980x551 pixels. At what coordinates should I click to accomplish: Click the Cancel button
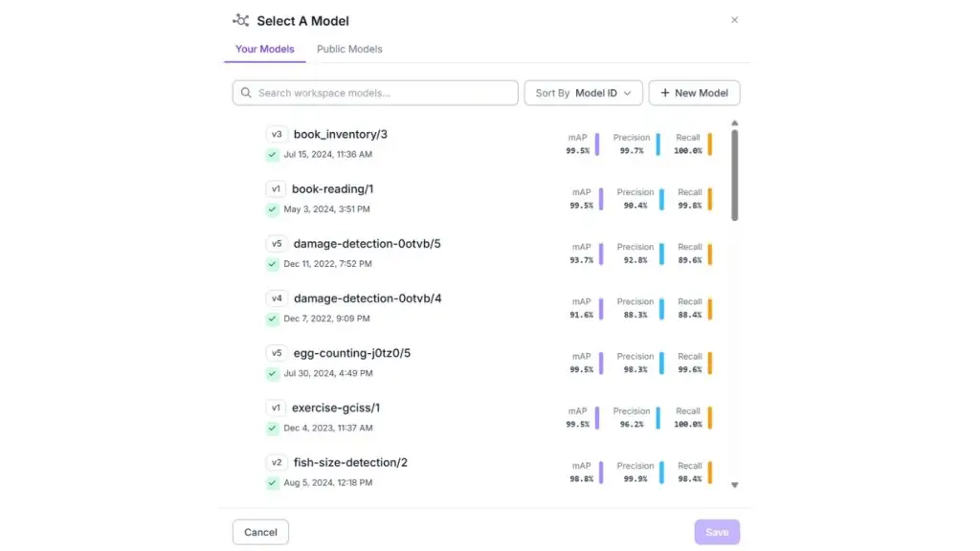pos(260,532)
